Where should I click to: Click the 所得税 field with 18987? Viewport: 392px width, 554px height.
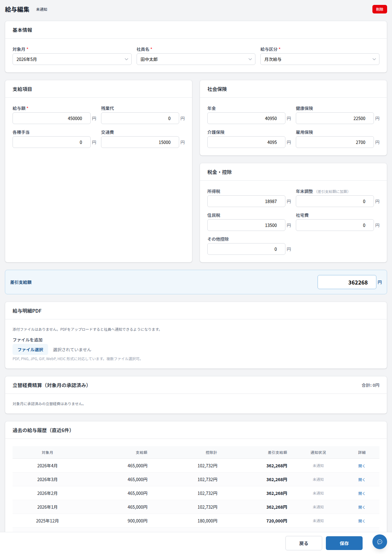[x=246, y=201]
